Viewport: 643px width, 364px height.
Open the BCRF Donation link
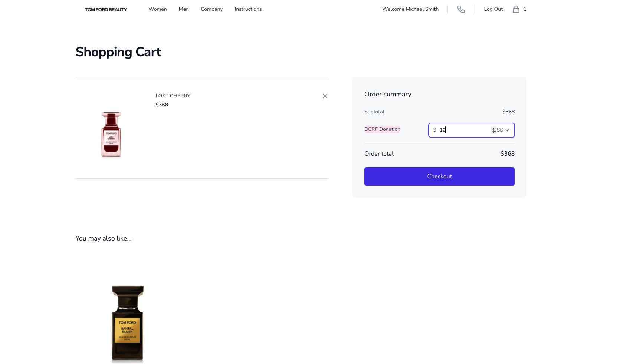coord(382,129)
